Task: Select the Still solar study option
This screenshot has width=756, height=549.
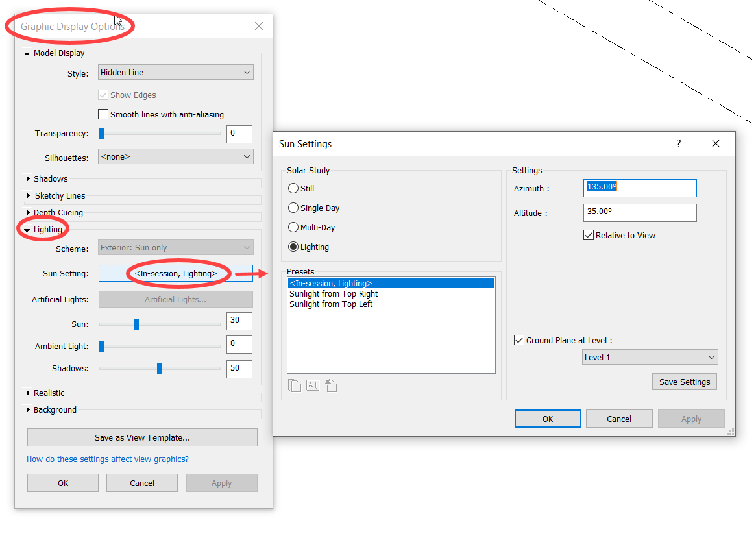Action: pyautogui.click(x=293, y=188)
